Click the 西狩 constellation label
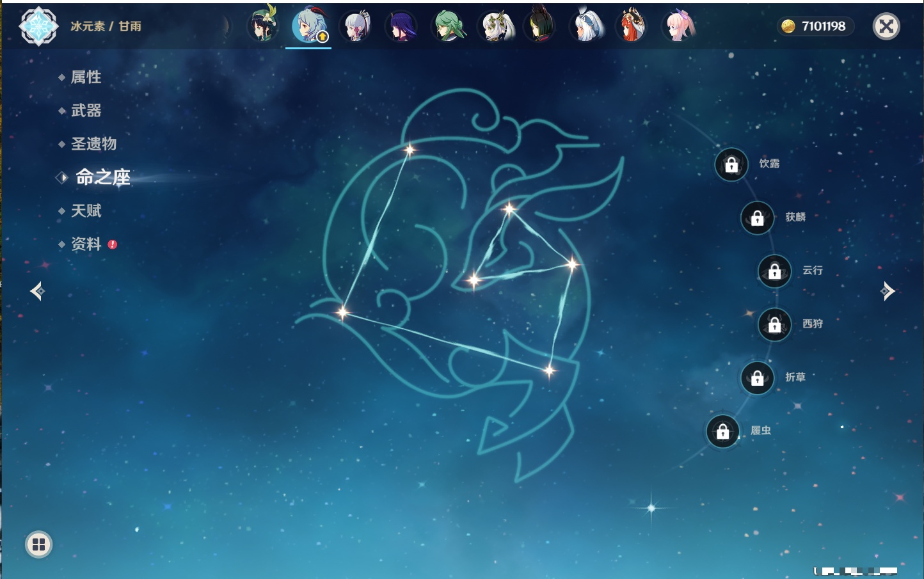924x579 pixels. (813, 324)
